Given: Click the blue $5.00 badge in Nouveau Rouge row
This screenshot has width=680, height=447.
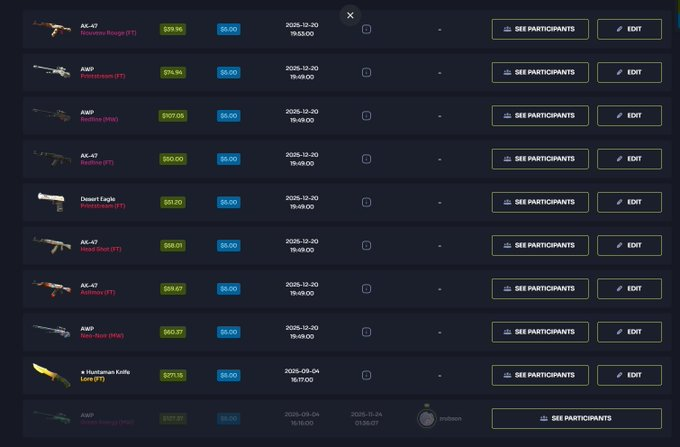Looking at the screenshot, I should 229,29.
